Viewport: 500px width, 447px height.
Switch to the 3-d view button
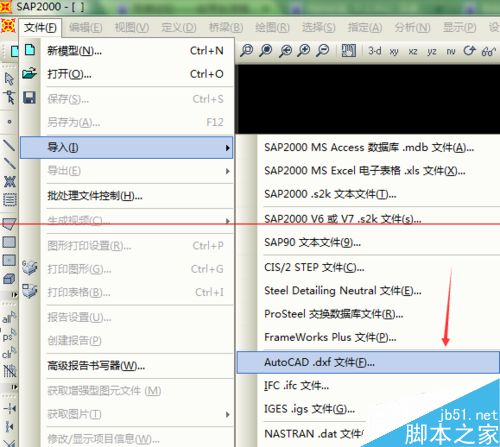coord(375,51)
